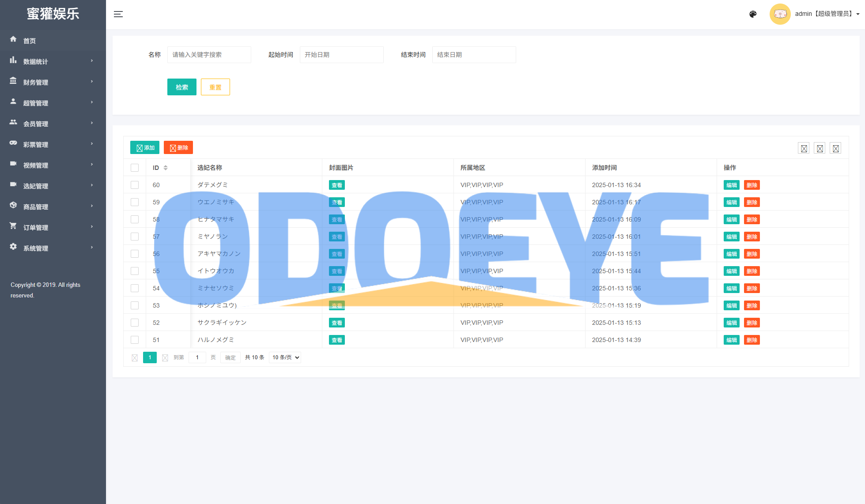Expand the 会员管理 menu chevron
Image resolution: width=865 pixels, height=504 pixels.
92,123
